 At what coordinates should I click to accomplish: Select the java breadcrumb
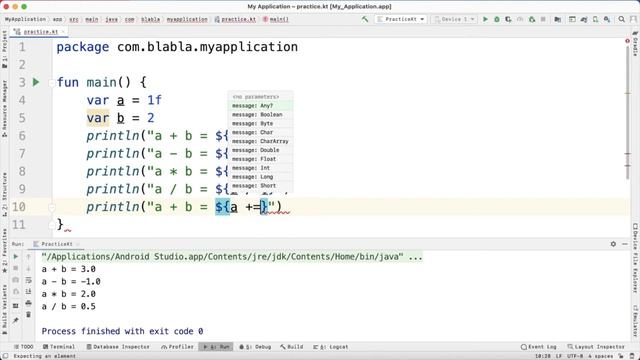111,19
